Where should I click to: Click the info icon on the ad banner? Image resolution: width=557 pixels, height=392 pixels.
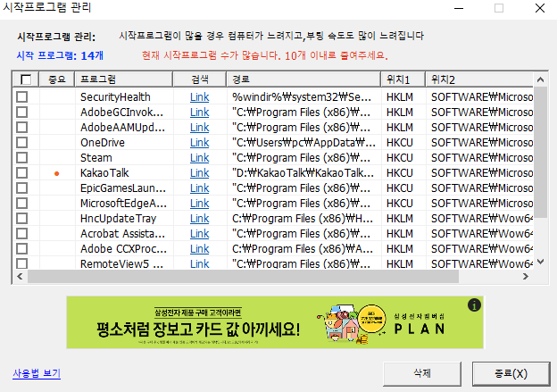(x=474, y=304)
